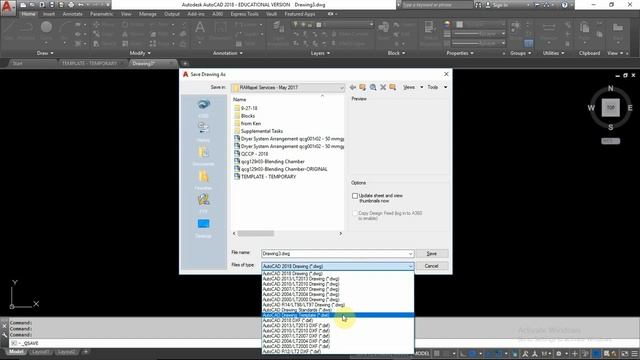Switch to the Annotate ribbon tab

click(x=72, y=14)
